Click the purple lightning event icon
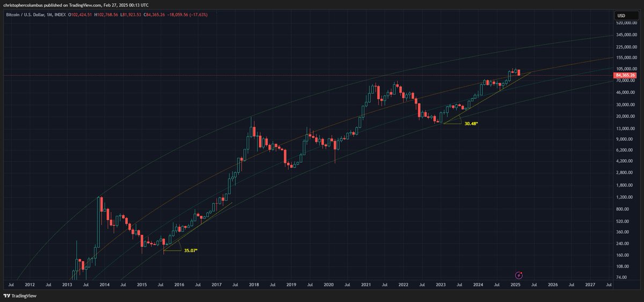Image resolution: width=644 pixels, height=302 pixels. (x=518, y=275)
